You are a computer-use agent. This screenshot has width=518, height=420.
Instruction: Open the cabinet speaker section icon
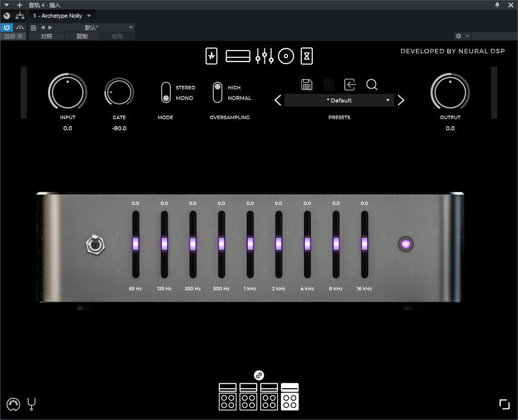point(286,56)
